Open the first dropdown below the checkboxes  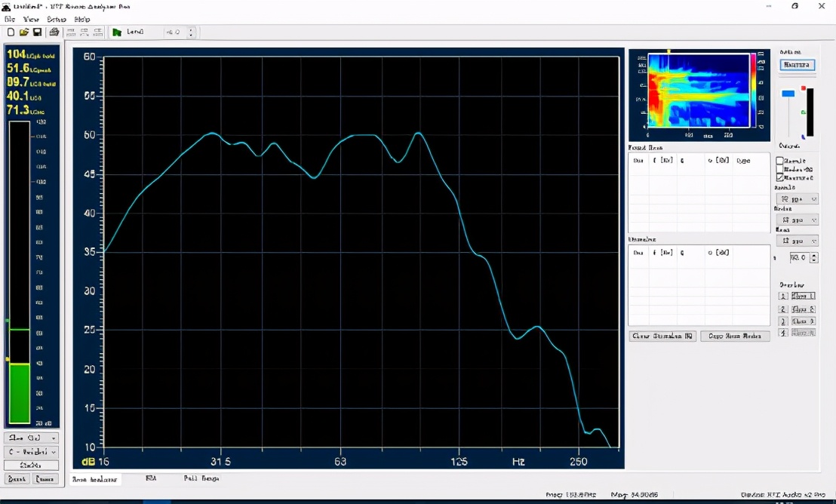[797, 199]
